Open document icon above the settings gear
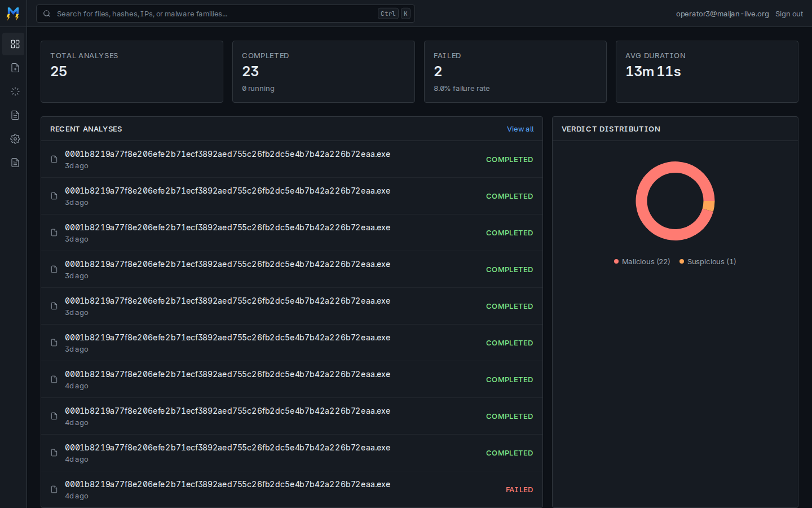This screenshot has width=812, height=508. click(15, 115)
